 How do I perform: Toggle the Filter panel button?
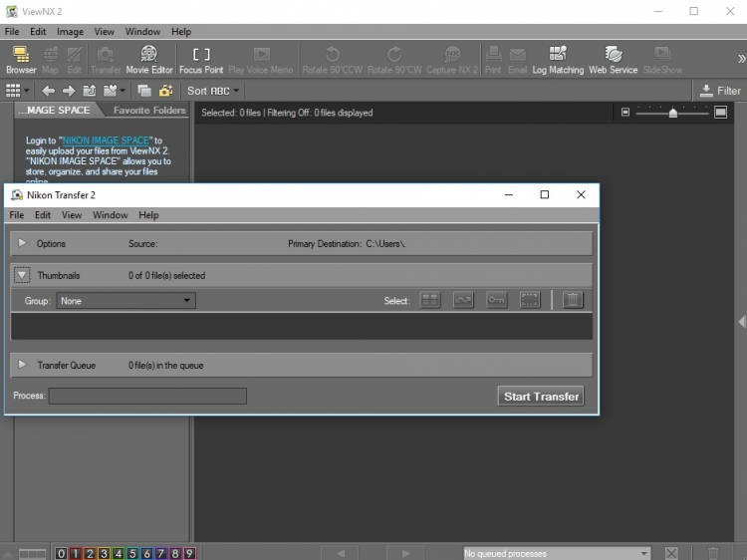(721, 91)
